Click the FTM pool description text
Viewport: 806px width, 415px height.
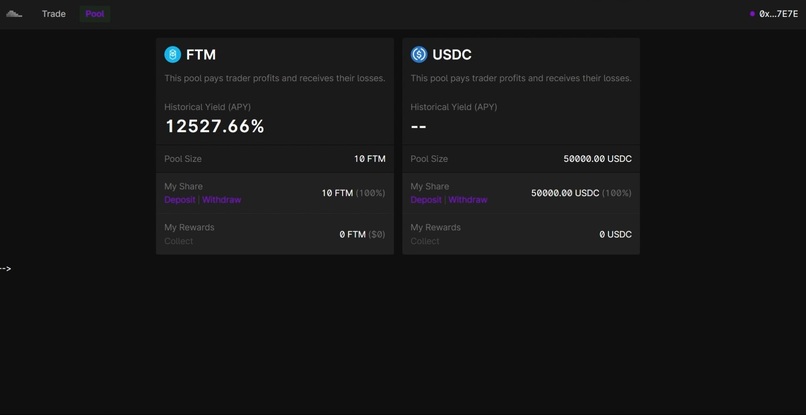point(274,78)
